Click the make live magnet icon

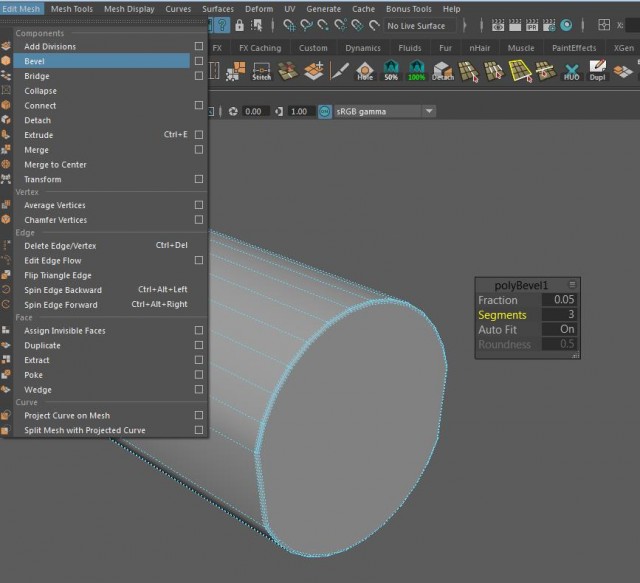click(374, 25)
